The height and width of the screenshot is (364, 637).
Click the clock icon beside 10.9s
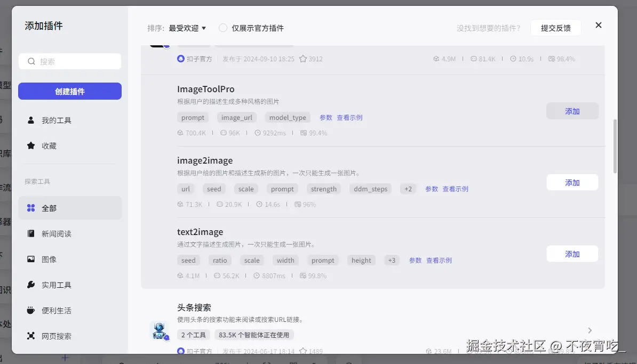(514, 59)
